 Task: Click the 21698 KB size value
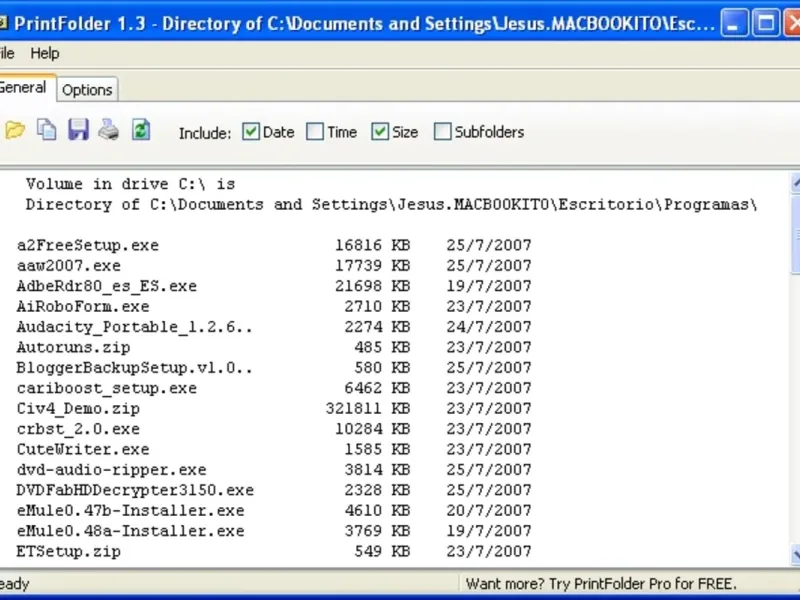[372, 286]
